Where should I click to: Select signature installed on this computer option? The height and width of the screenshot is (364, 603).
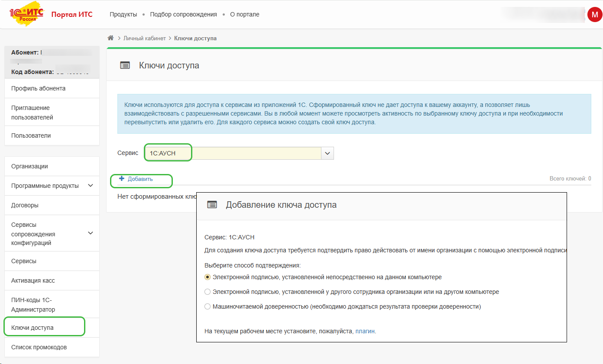(207, 277)
